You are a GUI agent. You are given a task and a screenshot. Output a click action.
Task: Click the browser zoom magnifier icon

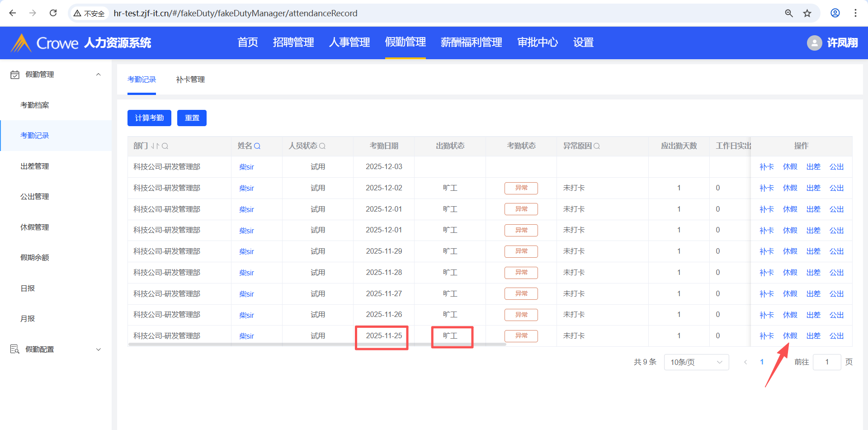pyautogui.click(x=789, y=13)
